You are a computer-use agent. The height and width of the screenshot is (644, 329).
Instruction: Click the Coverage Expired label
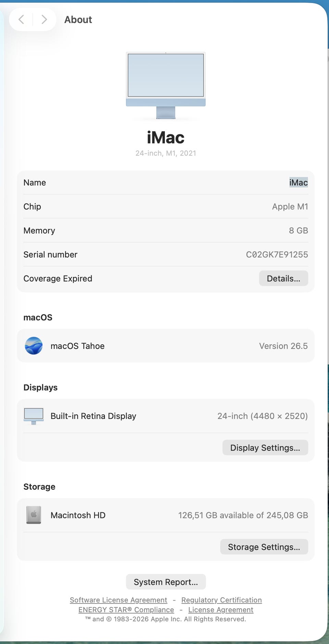click(x=58, y=279)
